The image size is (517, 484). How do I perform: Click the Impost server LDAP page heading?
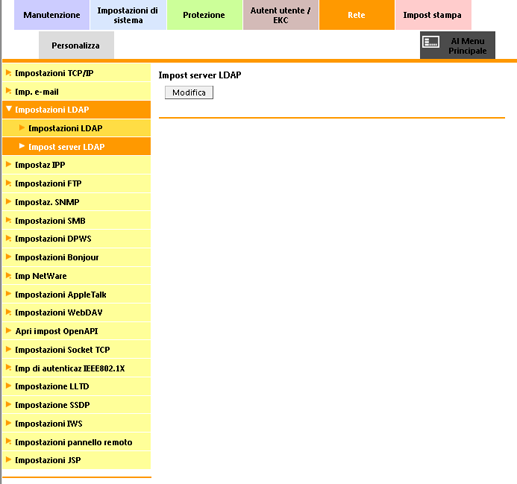tap(200, 75)
